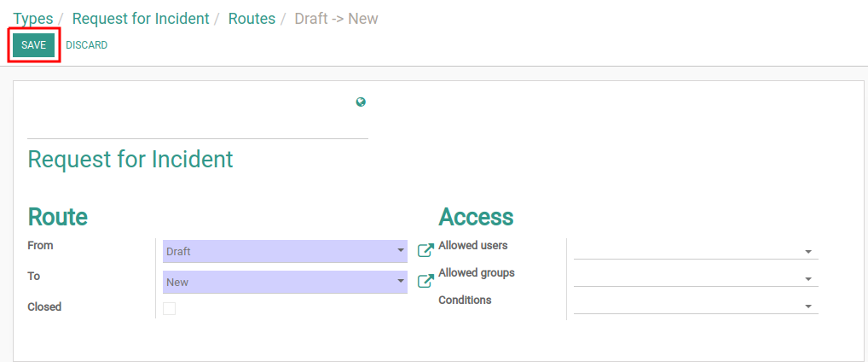The width and height of the screenshot is (868, 362).
Task: Click in the Allowed users field
Action: point(696,251)
